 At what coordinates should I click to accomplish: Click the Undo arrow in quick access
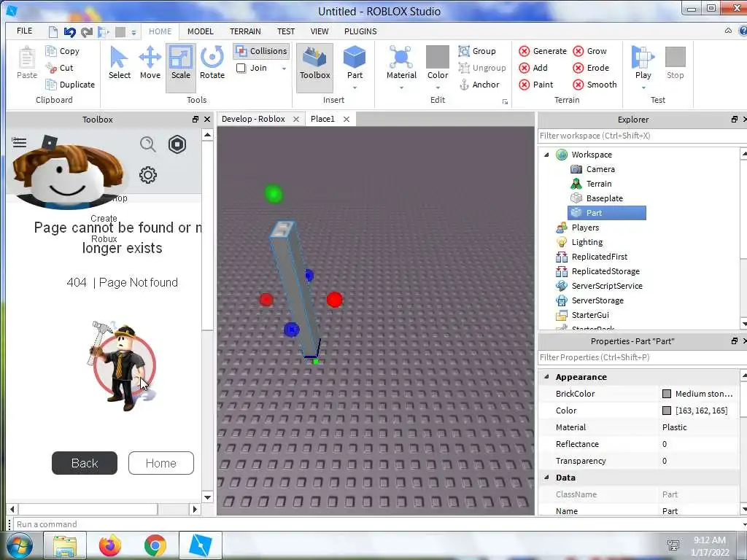pyautogui.click(x=69, y=32)
